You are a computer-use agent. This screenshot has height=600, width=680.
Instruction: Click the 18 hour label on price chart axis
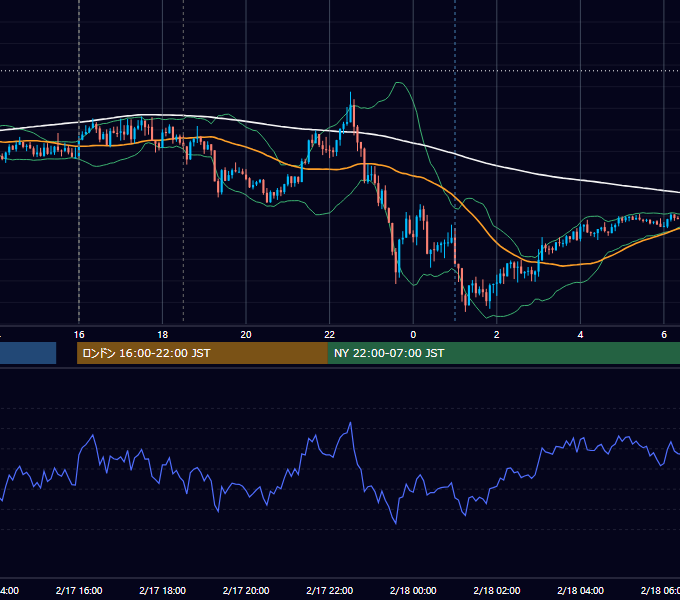tap(162, 335)
